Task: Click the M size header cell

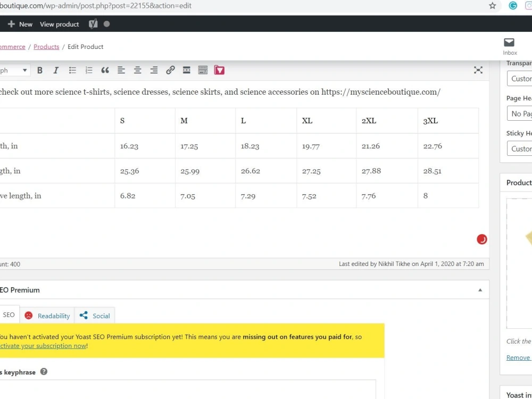Action: (x=205, y=121)
